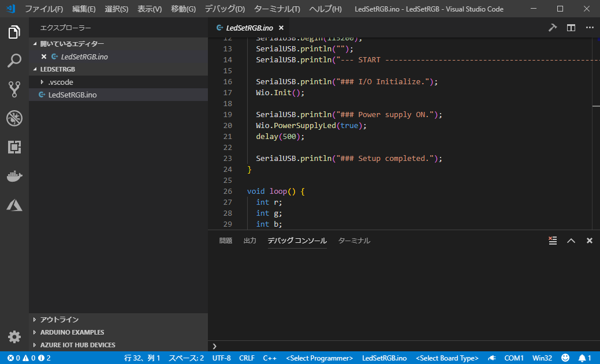600x364 pixels.
Task: Switch to the ターミナル panel tab
Action: tap(354, 241)
